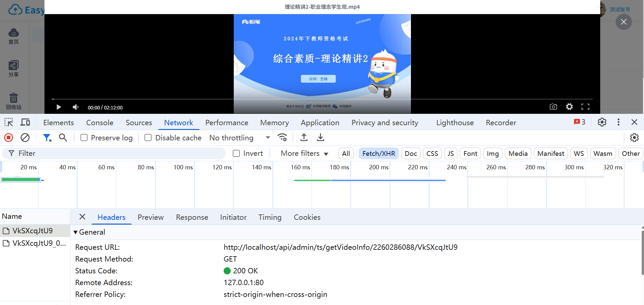The height and width of the screenshot is (305, 644).
Task: Open the 首页 home sidebar item
Action: click(x=13, y=36)
